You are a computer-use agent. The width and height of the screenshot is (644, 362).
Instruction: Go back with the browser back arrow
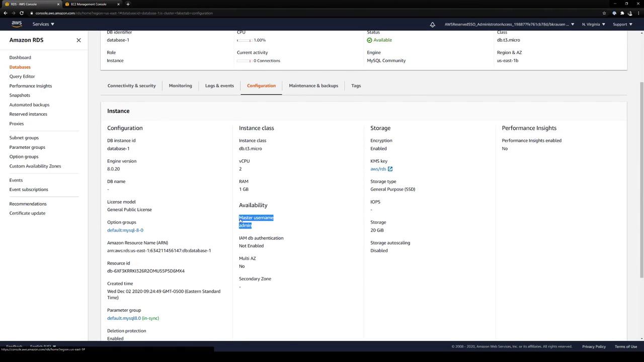6,13
